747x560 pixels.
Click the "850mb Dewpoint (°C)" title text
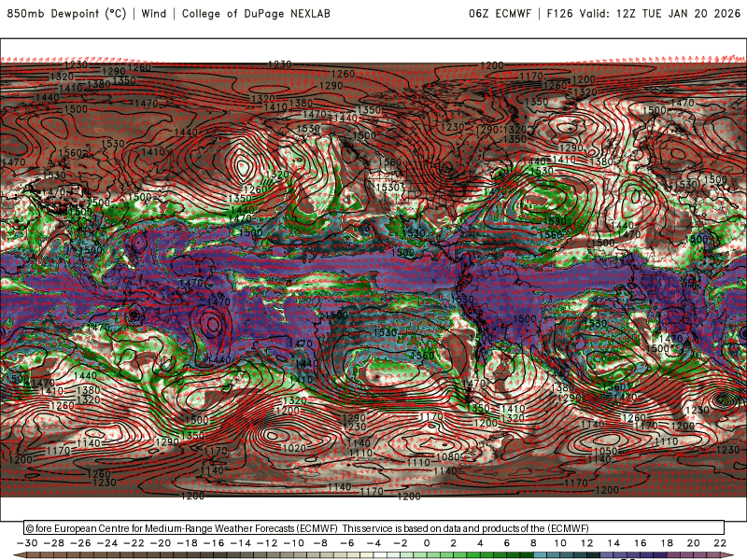coord(66,13)
